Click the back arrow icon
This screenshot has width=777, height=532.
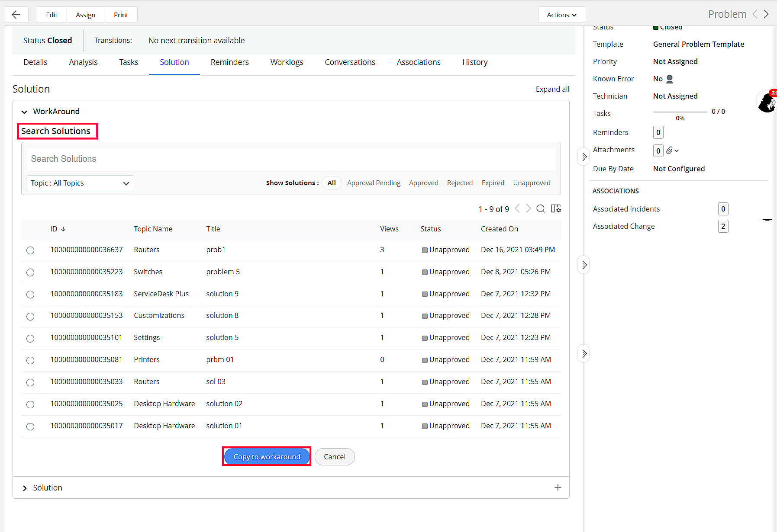pos(16,15)
